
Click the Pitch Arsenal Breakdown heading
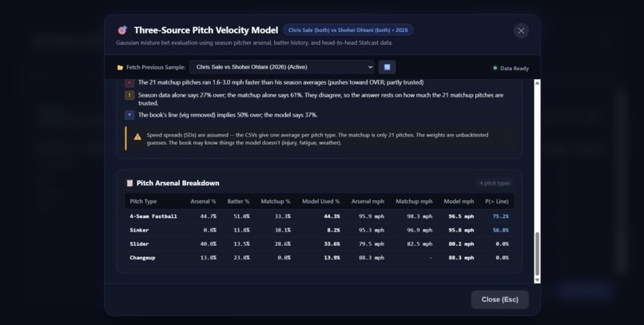pos(178,183)
